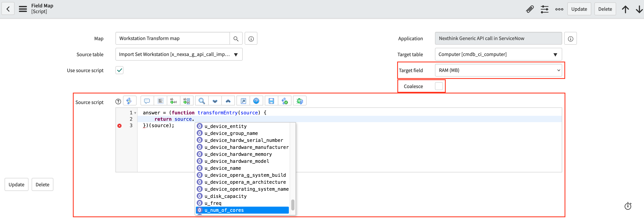
Task: Click the response time stopwatch icon
Action: (x=628, y=206)
